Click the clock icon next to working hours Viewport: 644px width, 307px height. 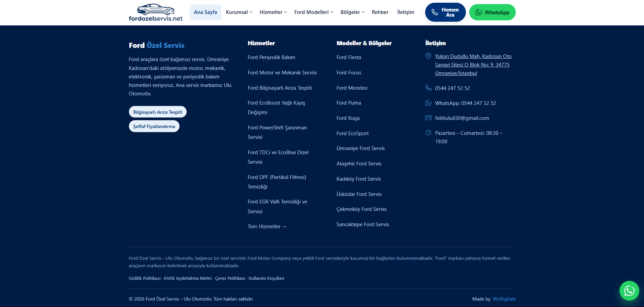(429, 133)
